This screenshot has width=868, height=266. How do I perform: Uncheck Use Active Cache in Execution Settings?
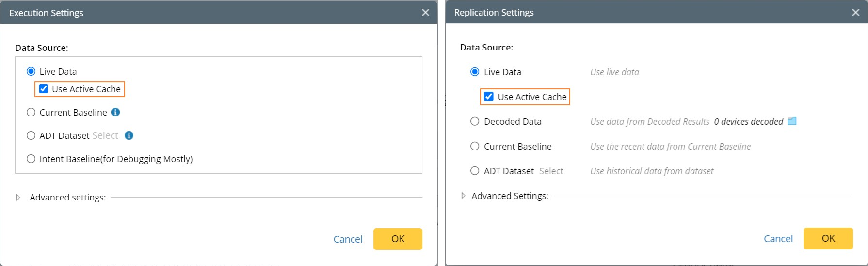(x=44, y=89)
